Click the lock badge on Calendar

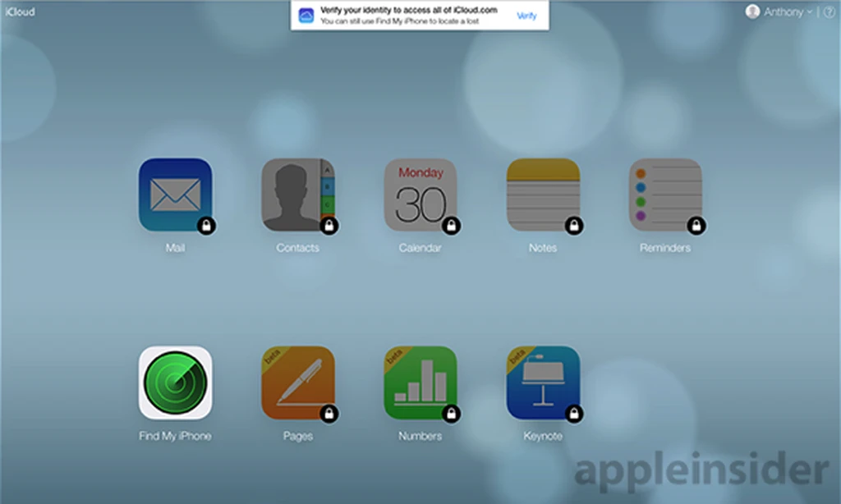pos(451,226)
